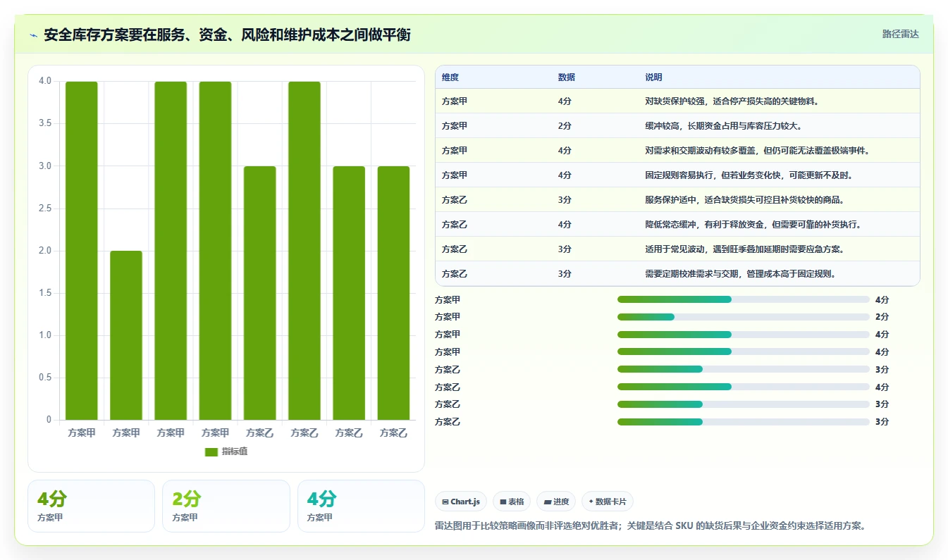Select the row mentioning 旺季叠加延期
Viewport: 948px width, 560px height.
677,249
